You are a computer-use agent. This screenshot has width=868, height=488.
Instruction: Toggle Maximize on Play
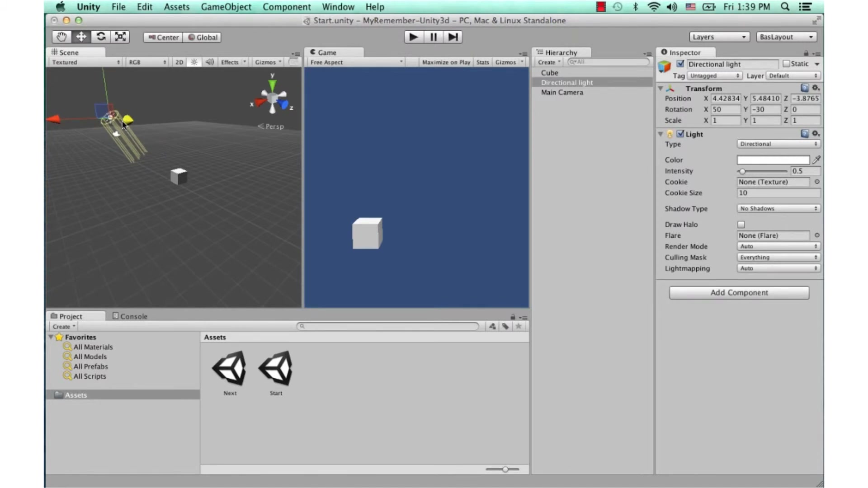[446, 62]
